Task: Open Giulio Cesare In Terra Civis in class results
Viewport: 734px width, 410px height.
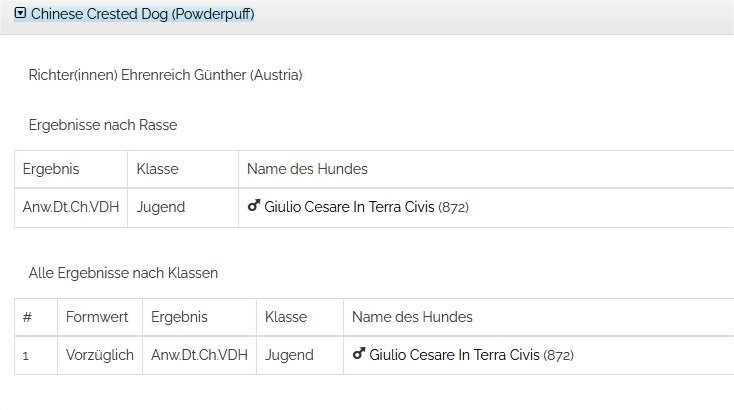Action: tap(454, 355)
